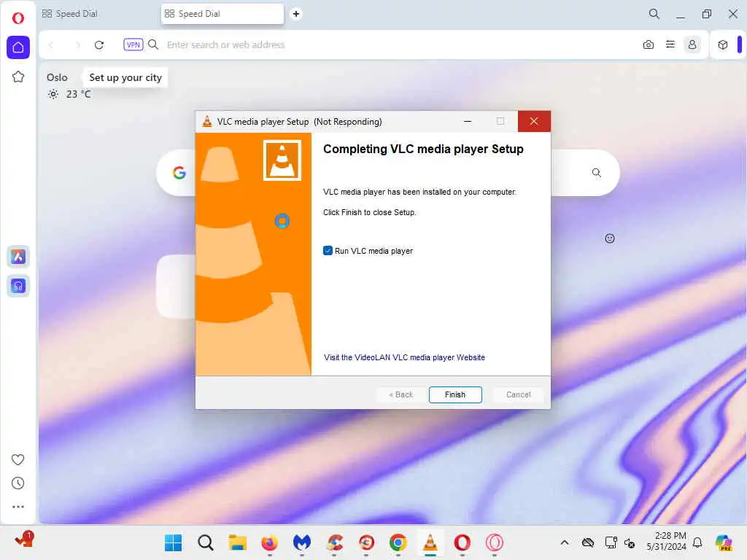747x560 pixels.
Task: Launch Firefox from taskbar
Action: 270,542
